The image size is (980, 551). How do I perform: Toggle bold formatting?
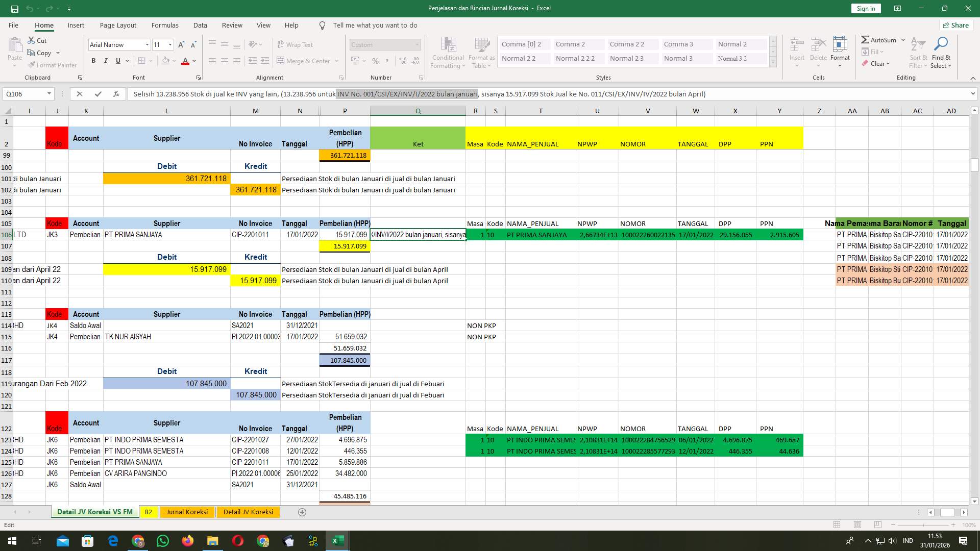(x=93, y=60)
